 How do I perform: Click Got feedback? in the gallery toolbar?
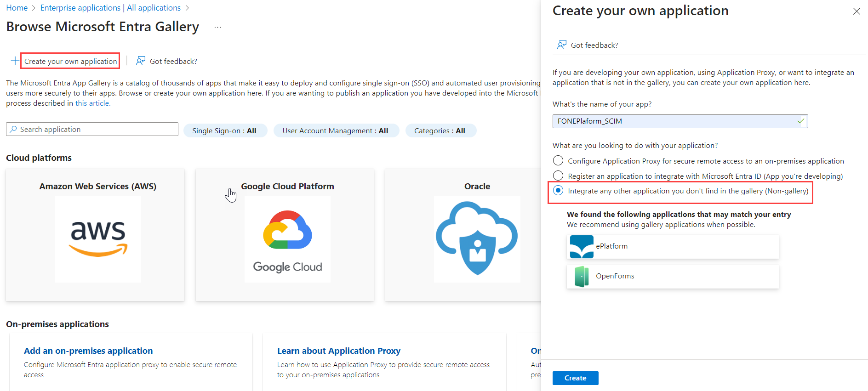173,61
